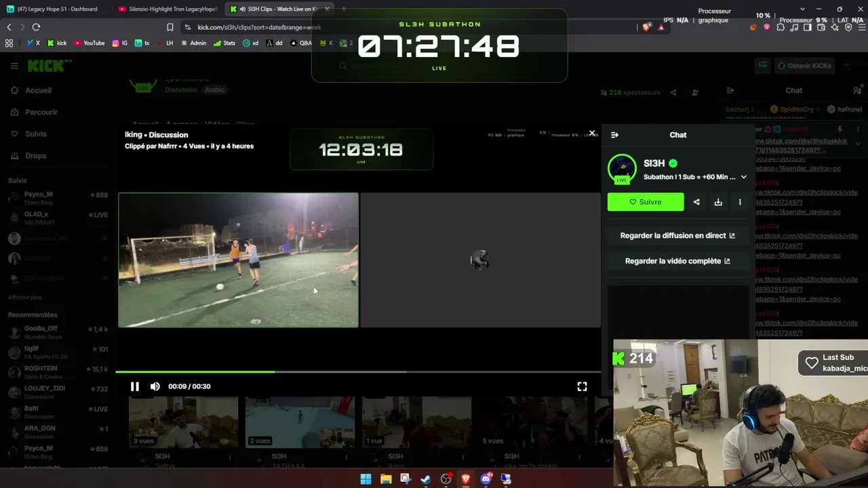Mute the clip volume speaker icon
Screen dimensions: 868x488
click(x=155, y=386)
